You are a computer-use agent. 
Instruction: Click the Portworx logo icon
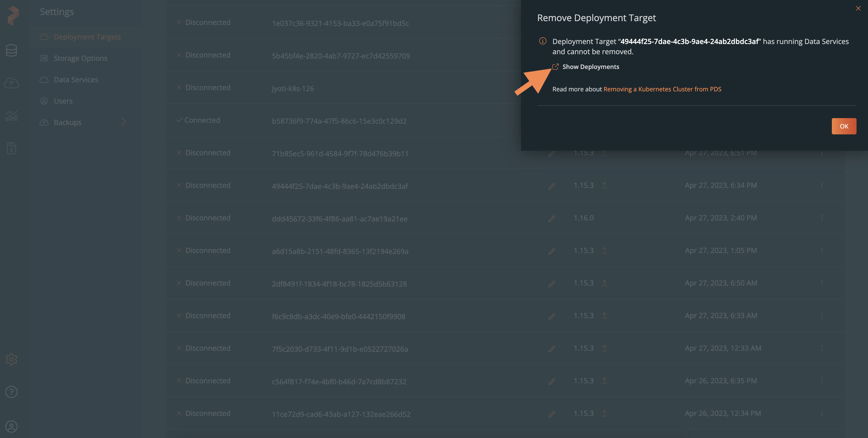click(13, 16)
